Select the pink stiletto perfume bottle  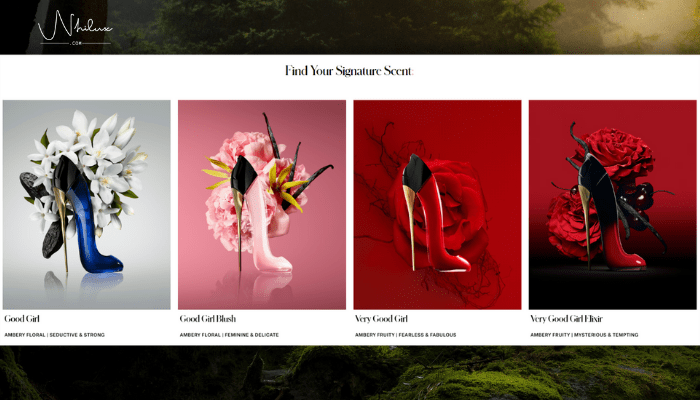coord(261,214)
